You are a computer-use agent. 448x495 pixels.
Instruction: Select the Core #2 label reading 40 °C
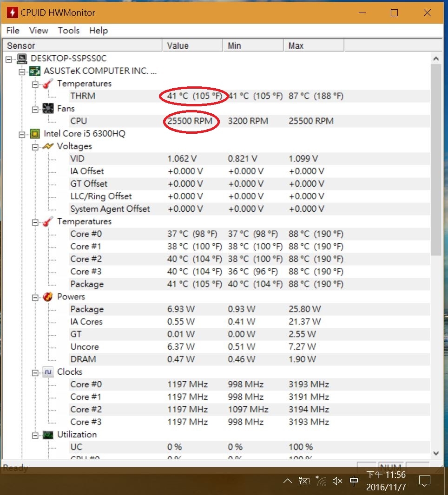pos(86,259)
